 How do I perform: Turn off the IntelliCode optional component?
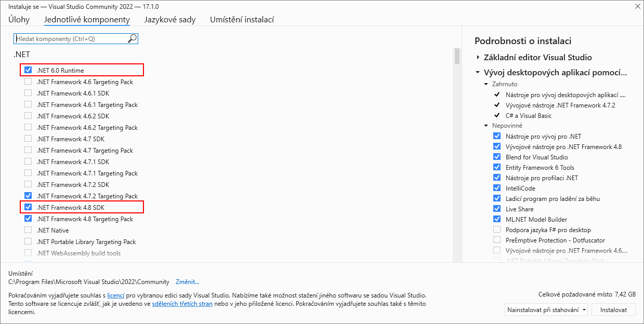point(497,188)
